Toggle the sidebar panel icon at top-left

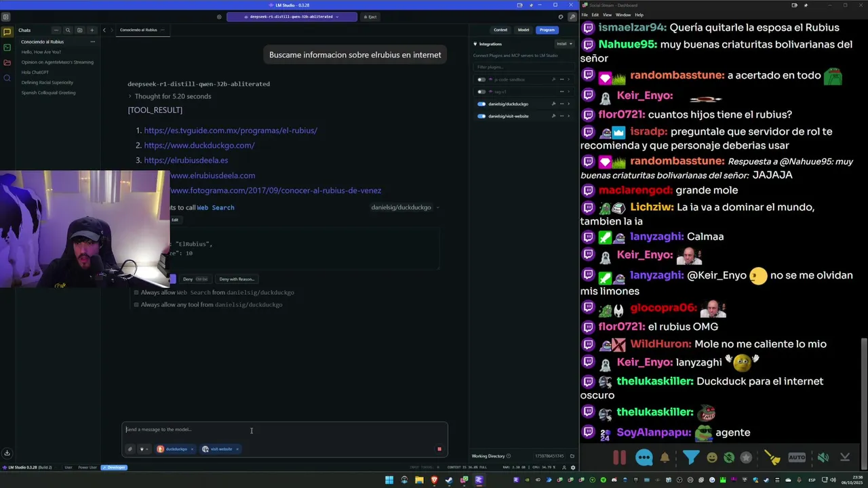pyautogui.click(x=5, y=17)
